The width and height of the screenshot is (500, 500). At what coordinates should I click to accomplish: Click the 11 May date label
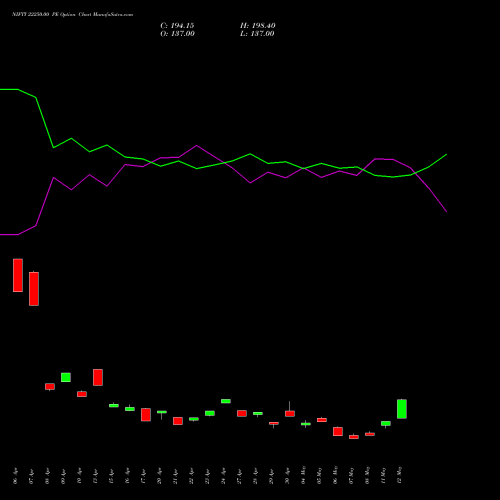(384, 476)
